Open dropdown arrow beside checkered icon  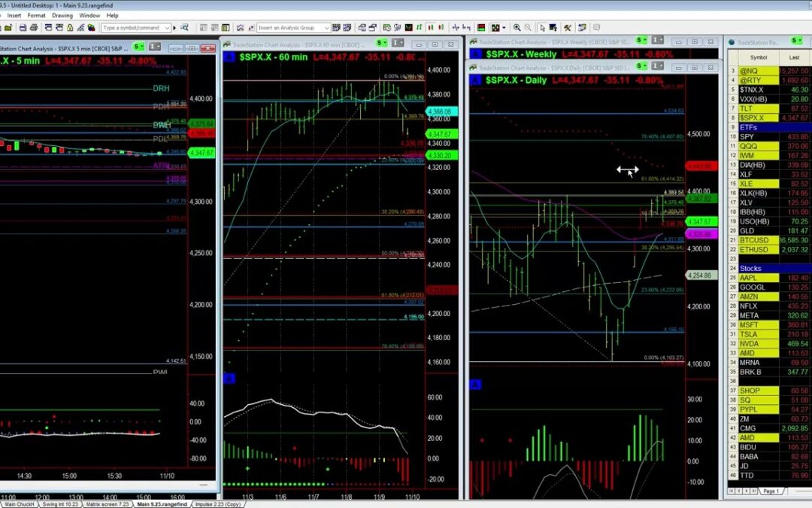point(504,28)
